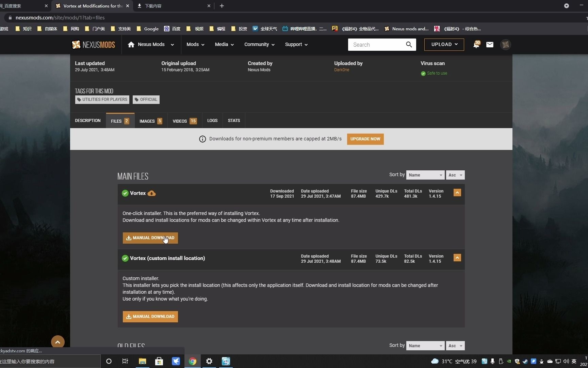Collapse Vortex custom install location entry

click(457, 258)
